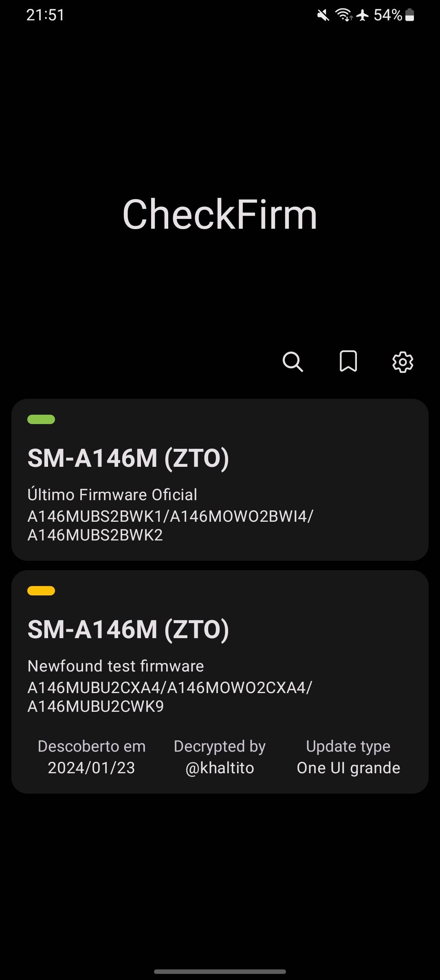Open the search magnifier icon

(293, 362)
